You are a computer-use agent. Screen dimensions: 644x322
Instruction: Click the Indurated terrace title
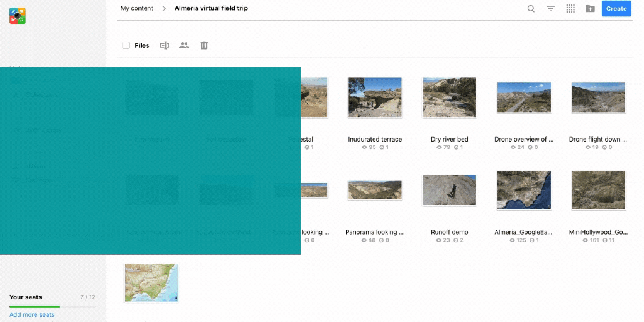tap(375, 139)
